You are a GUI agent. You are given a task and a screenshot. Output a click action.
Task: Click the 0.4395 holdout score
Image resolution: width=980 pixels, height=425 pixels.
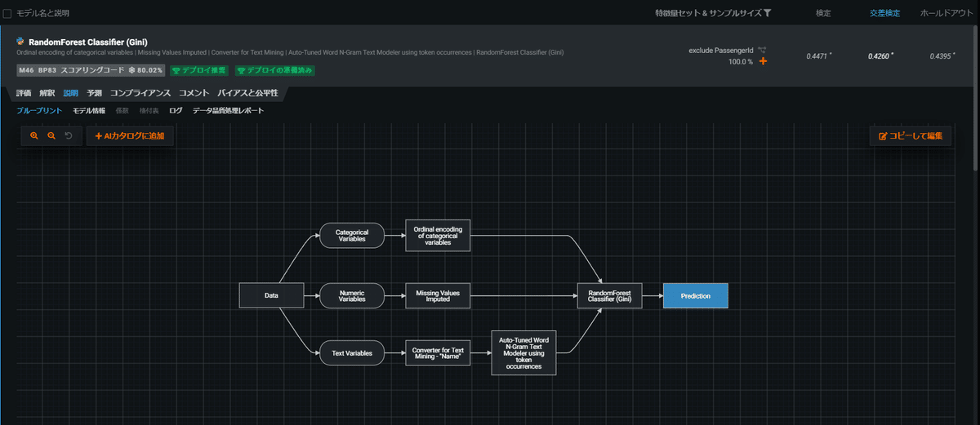[x=942, y=56]
